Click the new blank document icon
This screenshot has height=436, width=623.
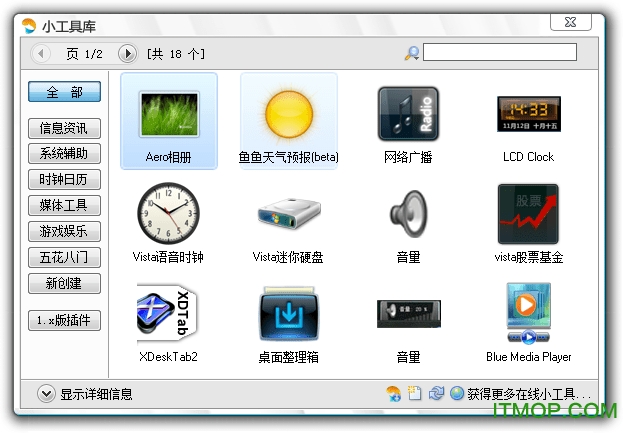coord(414,393)
